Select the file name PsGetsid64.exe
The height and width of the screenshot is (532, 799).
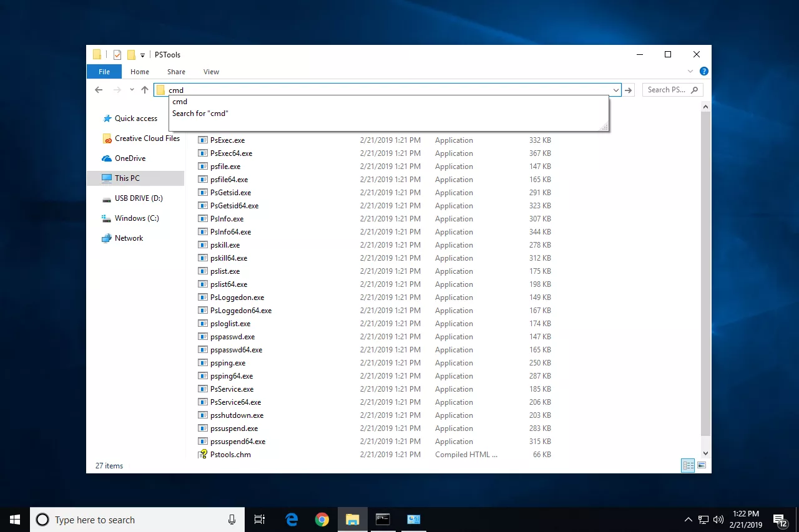coord(234,206)
